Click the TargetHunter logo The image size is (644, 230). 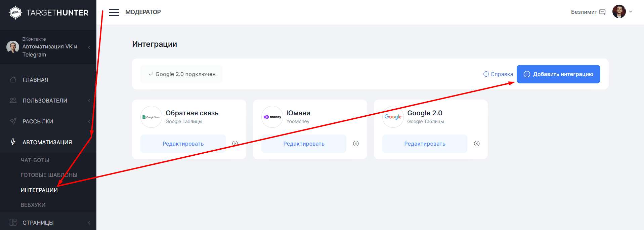pyautogui.click(x=48, y=13)
